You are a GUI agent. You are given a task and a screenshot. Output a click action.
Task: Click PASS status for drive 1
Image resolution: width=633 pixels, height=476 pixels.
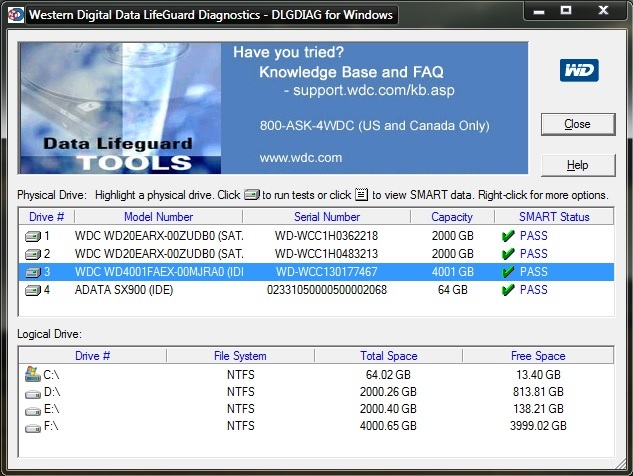tap(534, 236)
